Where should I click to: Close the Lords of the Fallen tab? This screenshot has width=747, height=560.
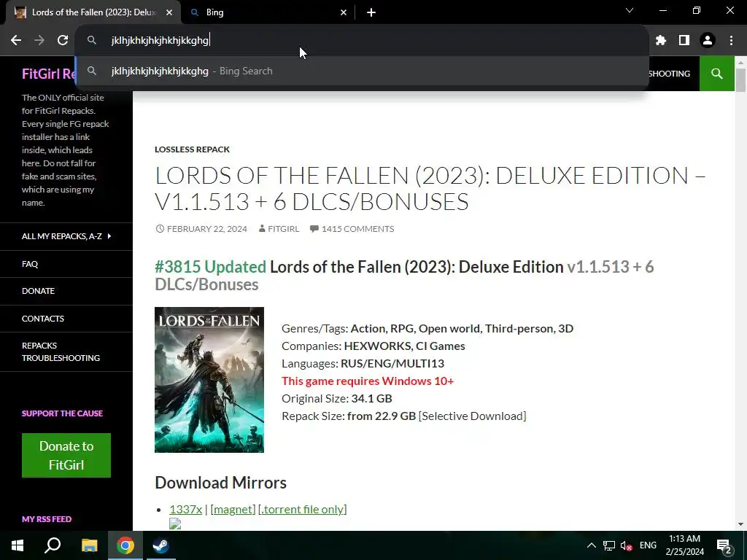pos(169,12)
